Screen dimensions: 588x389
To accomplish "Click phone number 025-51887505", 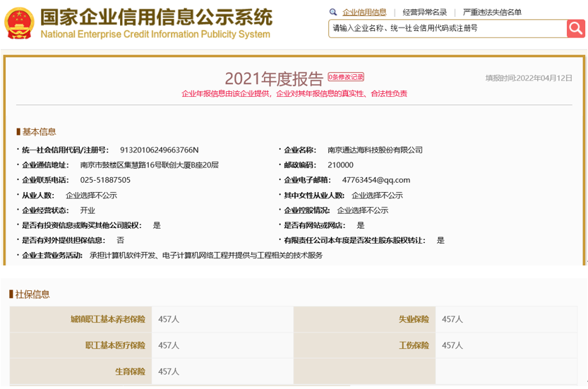I will coord(105,180).
